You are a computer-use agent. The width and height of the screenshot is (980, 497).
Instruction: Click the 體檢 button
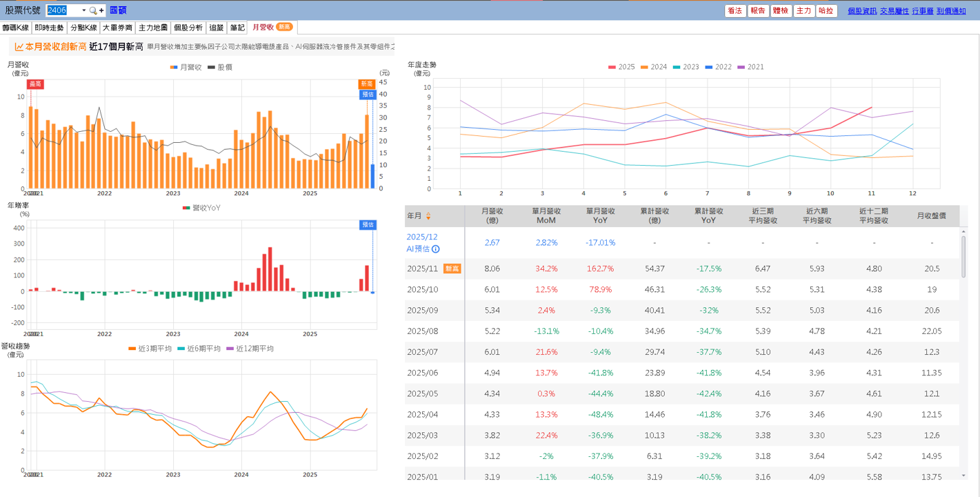781,11
